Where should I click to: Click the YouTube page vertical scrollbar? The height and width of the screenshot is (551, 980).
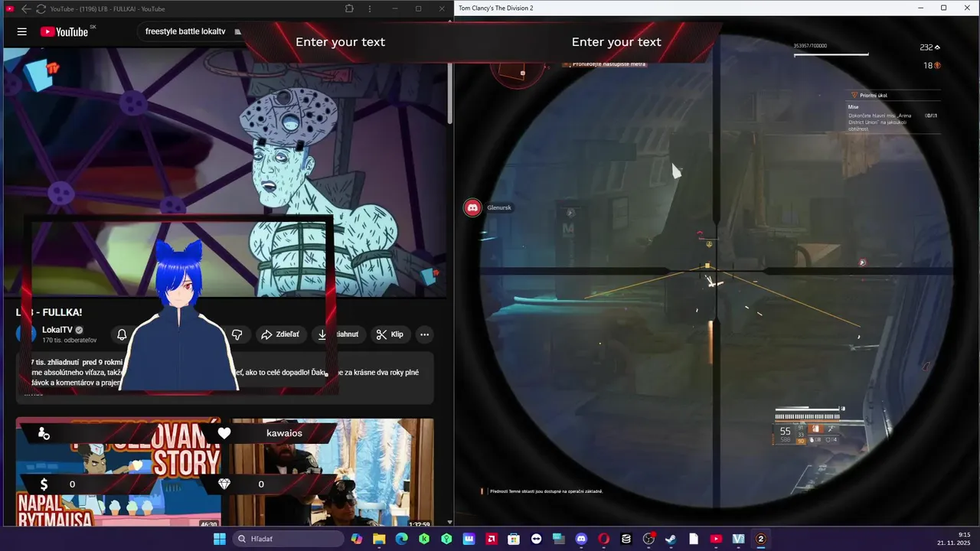pos(449,92)
